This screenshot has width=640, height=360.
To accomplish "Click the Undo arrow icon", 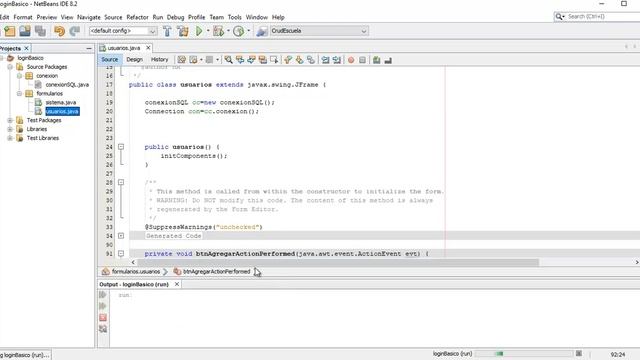I will (60, 31).
